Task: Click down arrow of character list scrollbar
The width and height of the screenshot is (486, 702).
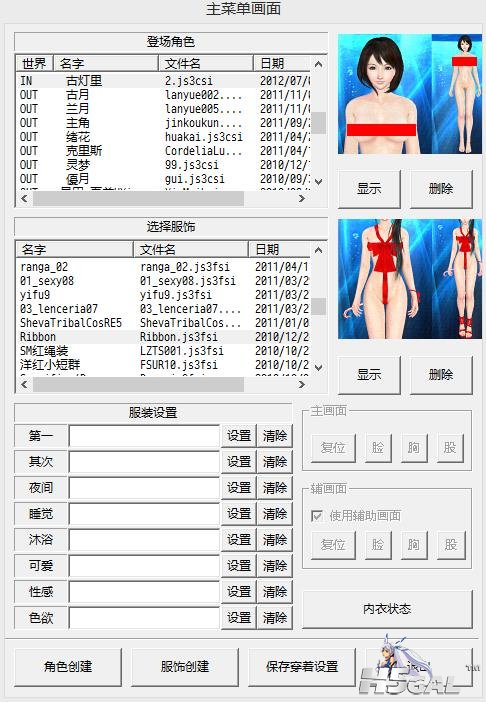Action: [x=319, y=182]
